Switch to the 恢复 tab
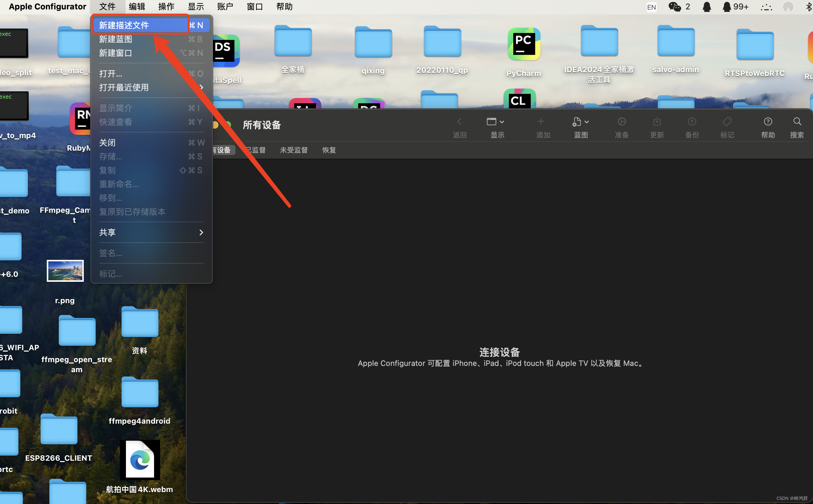 click(x=329, y=150)
